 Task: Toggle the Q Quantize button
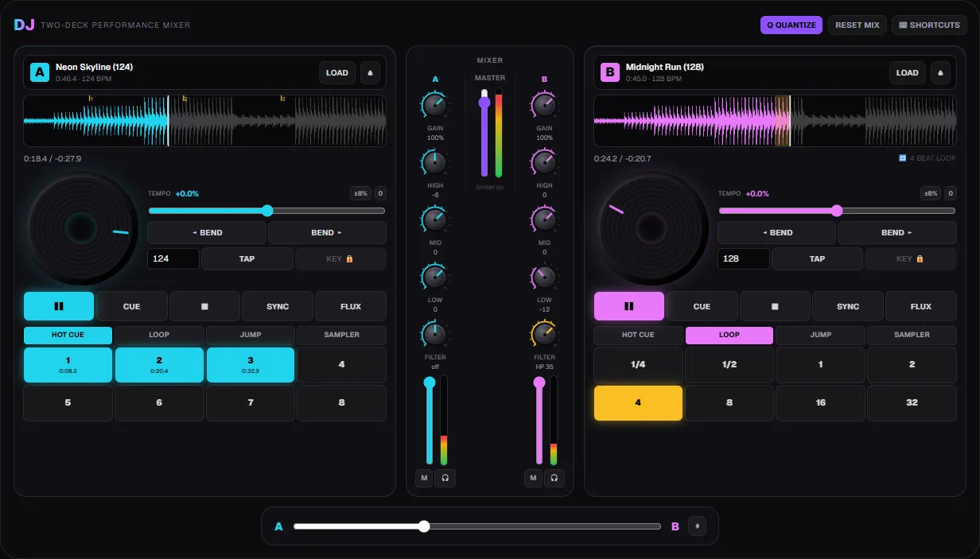pyautogui.click(x=791, y=25)
